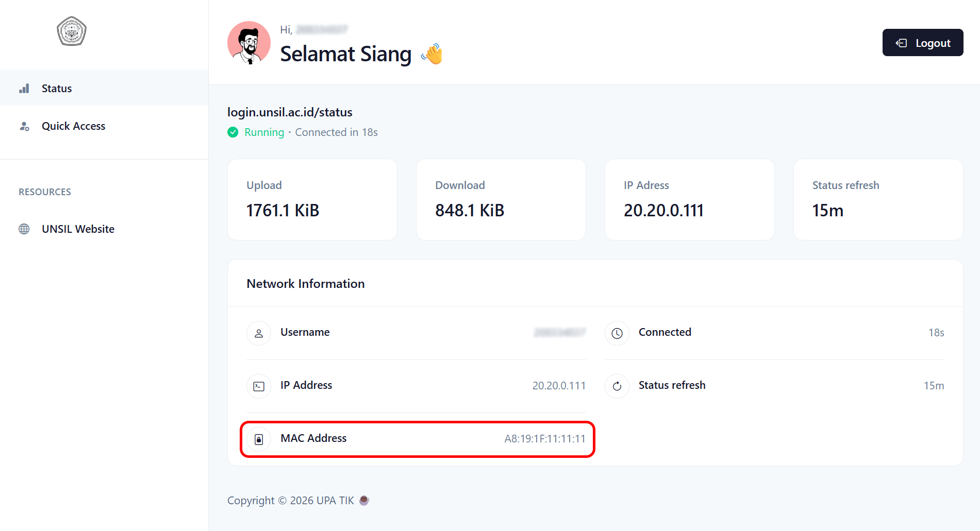Screen dimensions: 980x531
Task: Open the UNSIL Website link
Action: (x=77, y=229)
